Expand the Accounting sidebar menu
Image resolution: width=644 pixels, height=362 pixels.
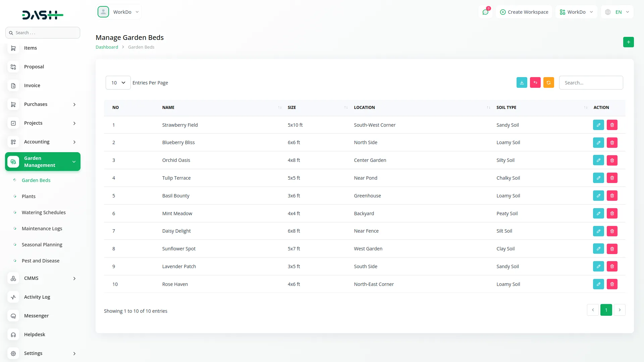pos(43,142)
